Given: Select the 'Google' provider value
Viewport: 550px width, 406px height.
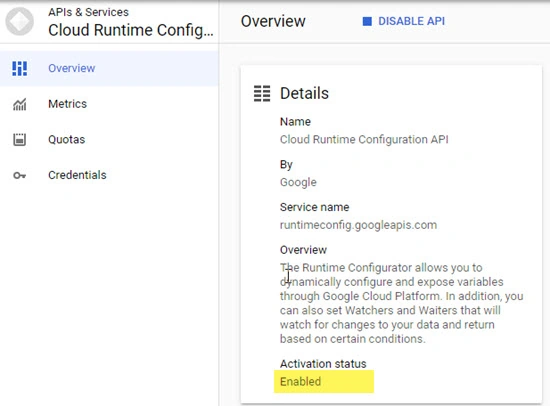Looking at the screenshot, I should [x=298, y=182].
